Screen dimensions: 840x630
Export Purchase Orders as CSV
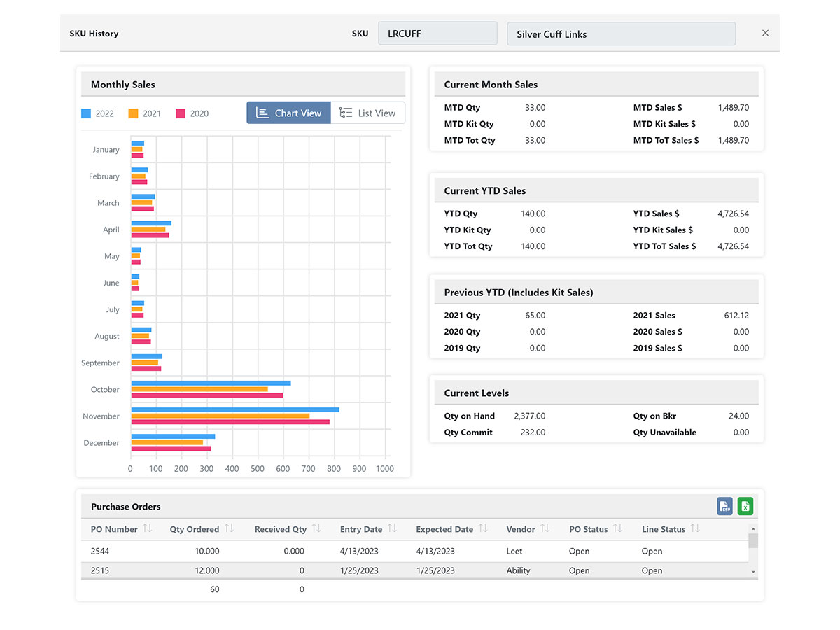click(x=724, y=505)
